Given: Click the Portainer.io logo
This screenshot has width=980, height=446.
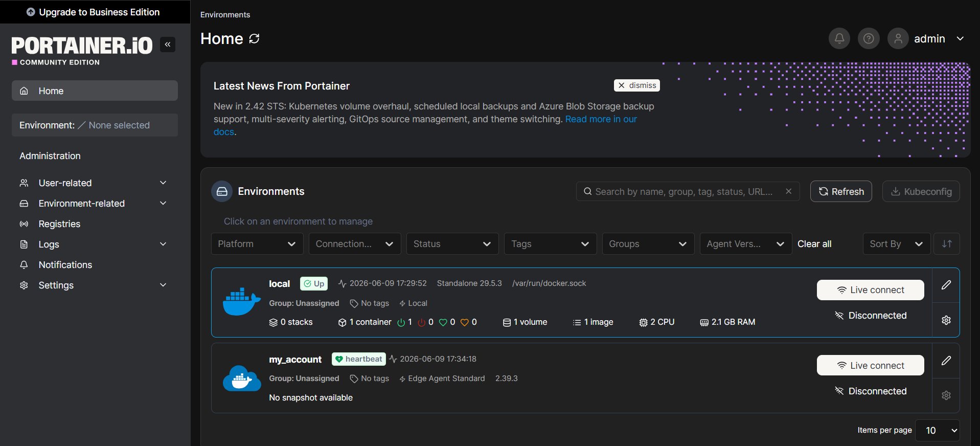Looking at the screenshot, I should coord(82,51).
